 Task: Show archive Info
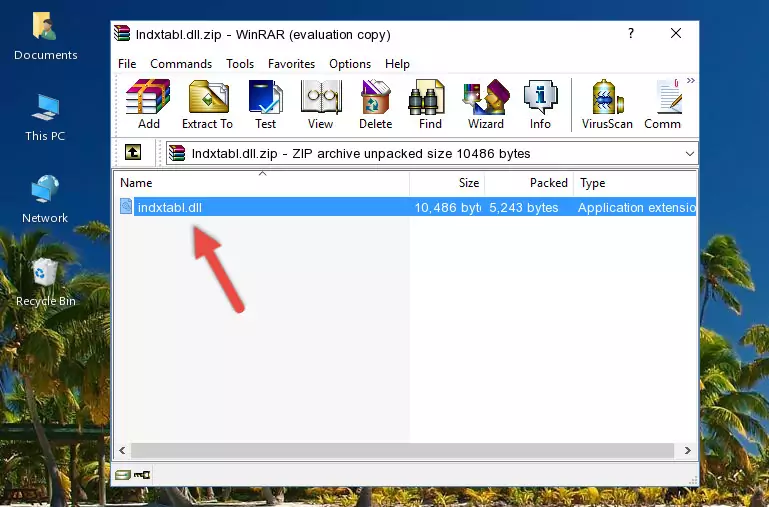540,104
